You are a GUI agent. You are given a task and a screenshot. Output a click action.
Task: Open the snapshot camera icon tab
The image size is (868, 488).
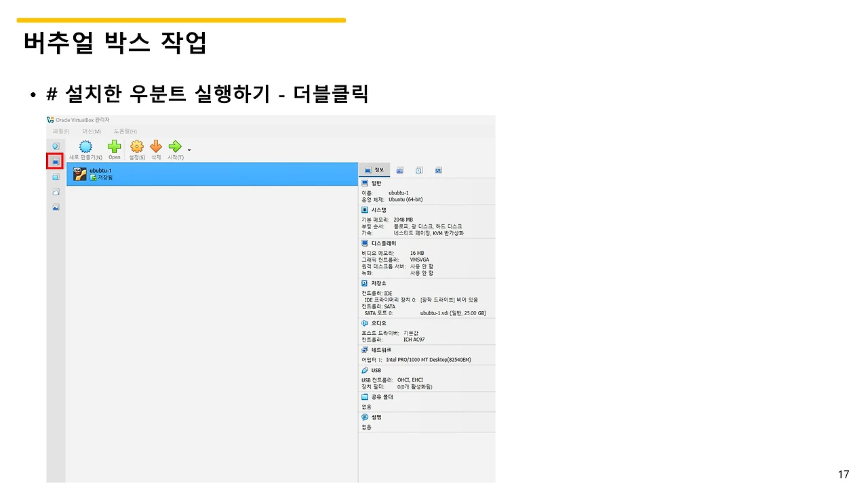[400, 170]
